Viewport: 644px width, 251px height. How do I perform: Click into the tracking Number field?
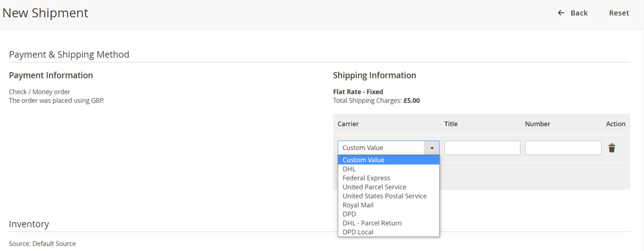(563, 148)
